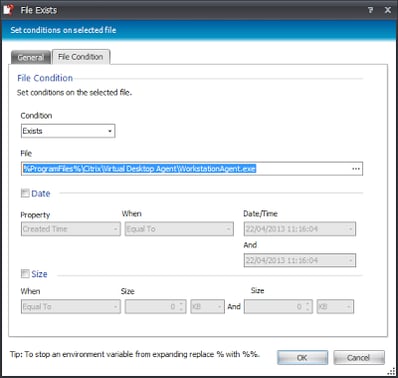The height and width of the screenshot is (378, 398).
Task: Enable the Date checkbox
Action: [25, 193]
